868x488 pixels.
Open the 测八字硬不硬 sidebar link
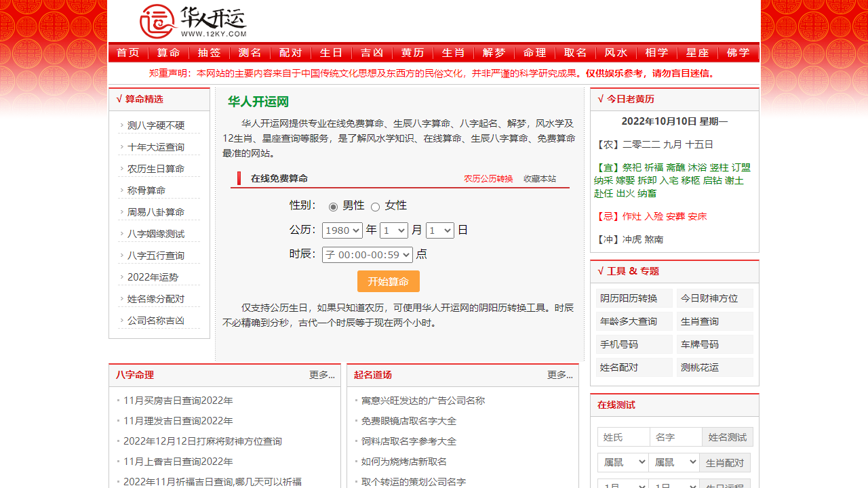[x=156, y=125]
